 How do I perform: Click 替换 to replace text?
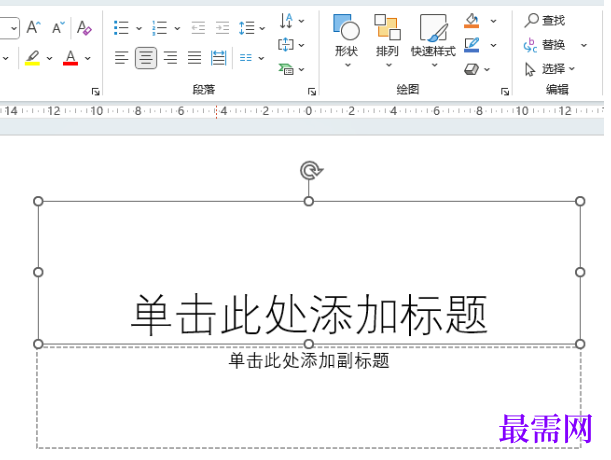[544, 45]
